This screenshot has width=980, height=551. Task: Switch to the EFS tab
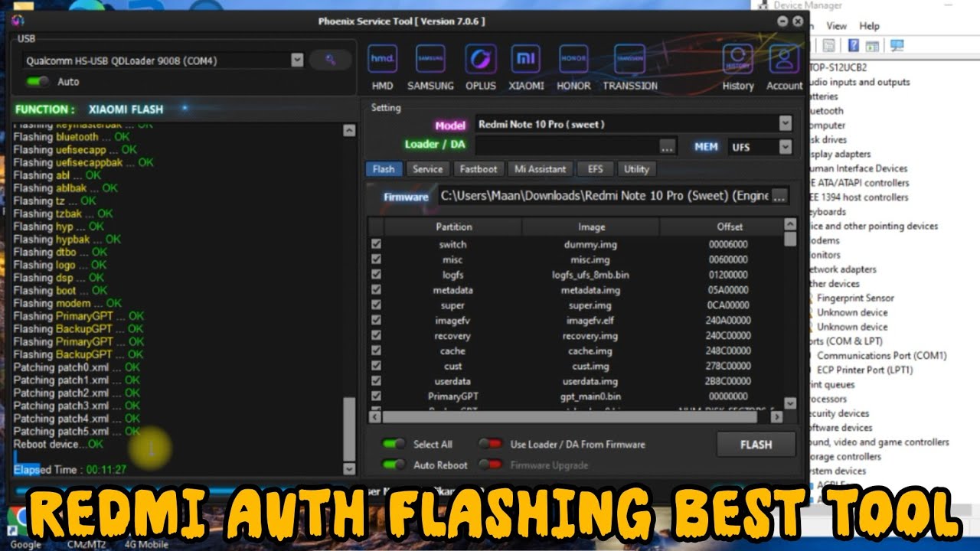pos(595,169)
